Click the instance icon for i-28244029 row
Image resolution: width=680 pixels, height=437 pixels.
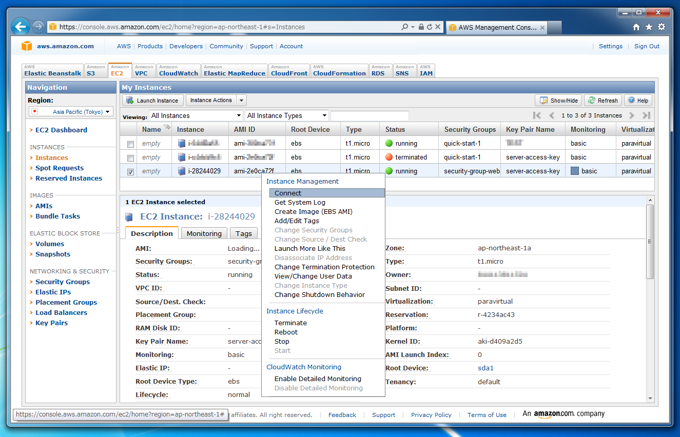coord(182,171)
